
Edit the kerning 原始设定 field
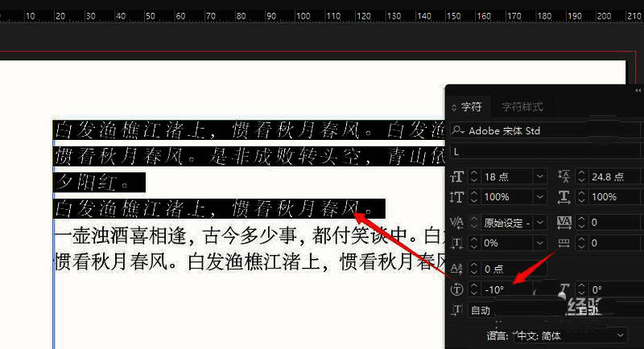[506, 223]
